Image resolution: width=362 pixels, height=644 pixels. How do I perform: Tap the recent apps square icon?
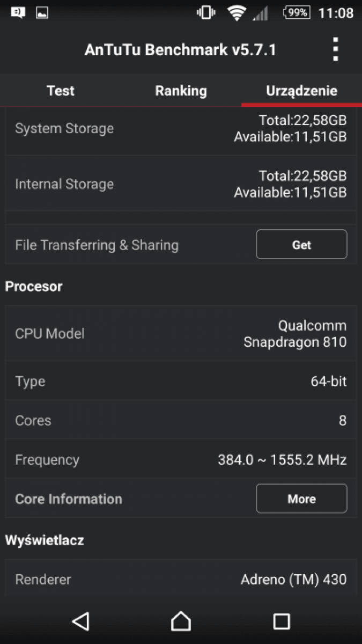pos(282,621)
